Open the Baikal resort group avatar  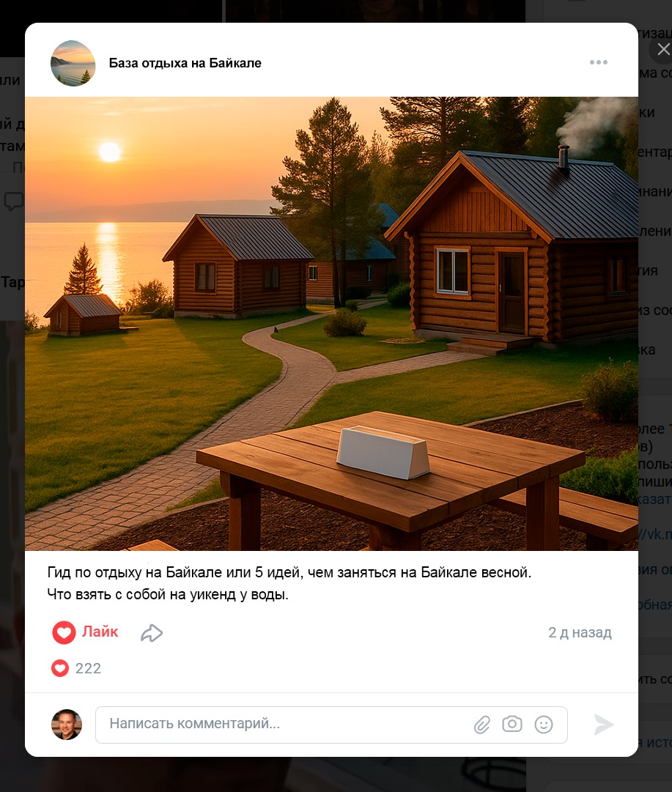click(x=73, y=63)
